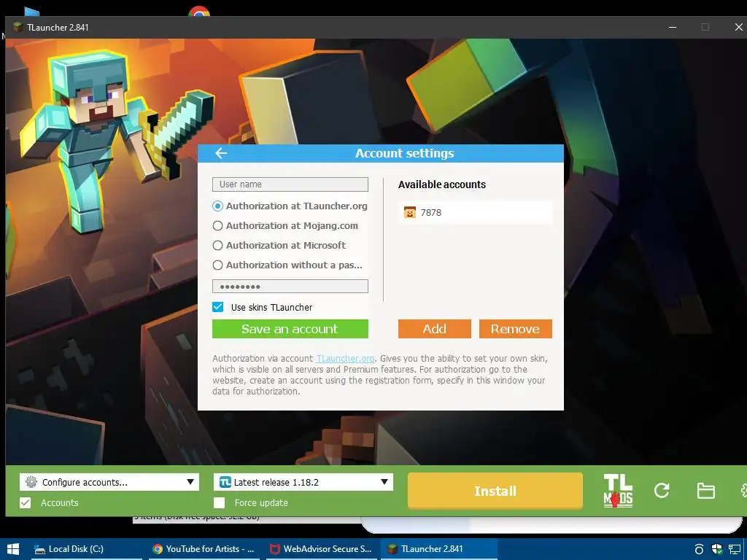Open Windows Security shield tray icon
Viewport: 747px width, 560px height.
[716, 549]
